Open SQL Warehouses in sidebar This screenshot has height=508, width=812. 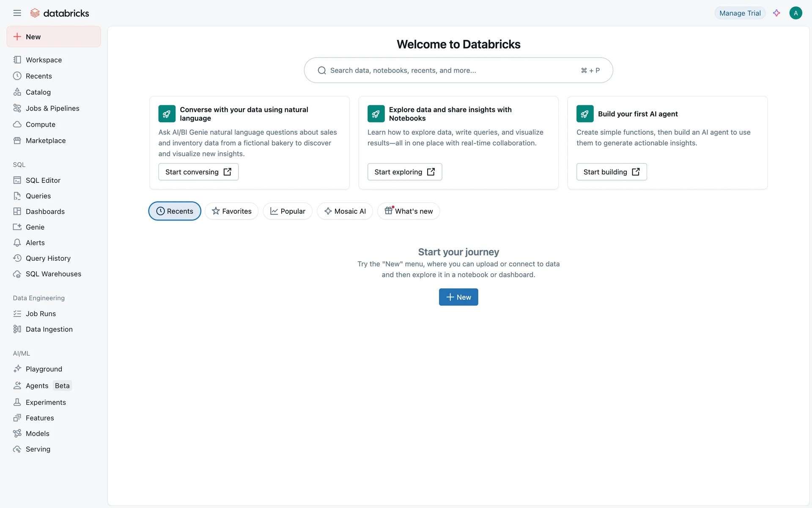tap(53, 274)
